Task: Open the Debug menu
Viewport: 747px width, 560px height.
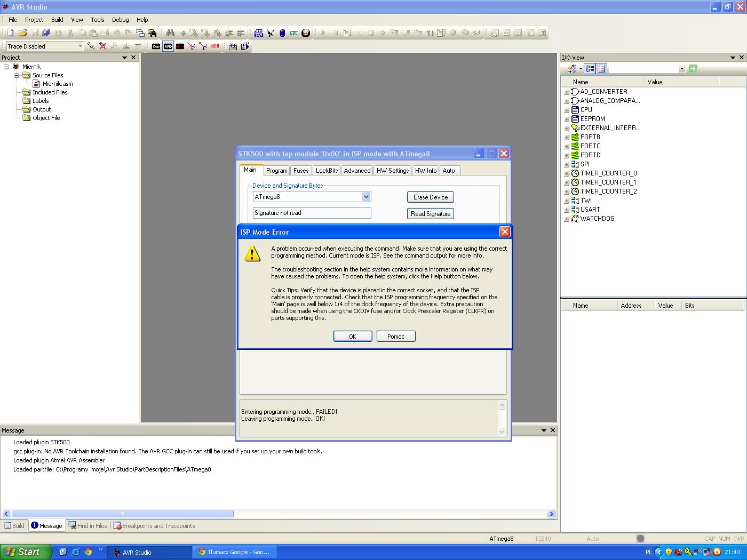Action: pos(120,20)
